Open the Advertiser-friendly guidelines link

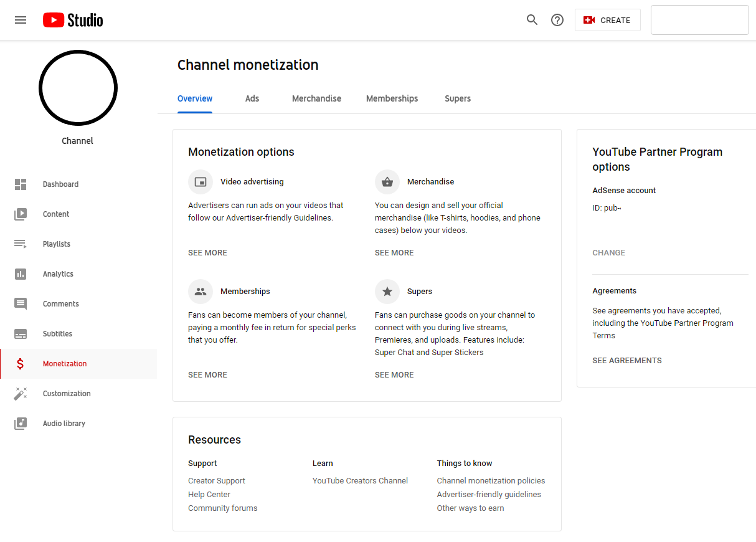click(x=489, y=495)
